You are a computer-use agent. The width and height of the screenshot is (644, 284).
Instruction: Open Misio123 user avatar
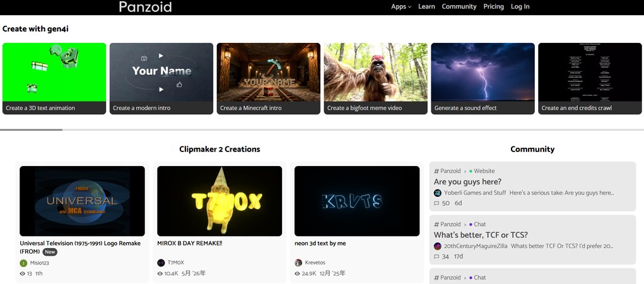pyautogui.click(x=23, y=263)
